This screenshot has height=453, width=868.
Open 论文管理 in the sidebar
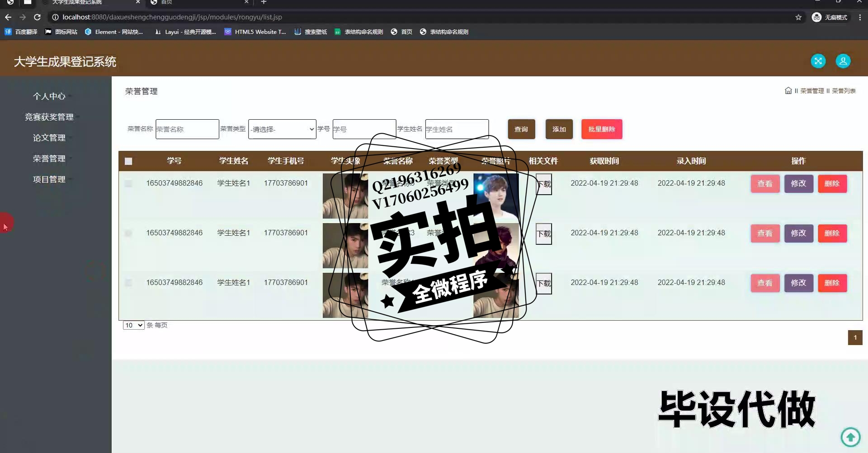click(49, 138)
